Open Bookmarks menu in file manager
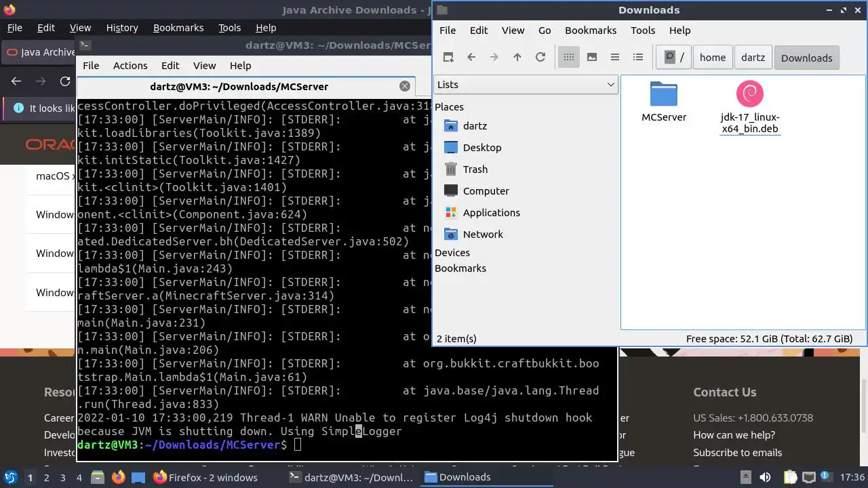The width and height of the screenshot is (868, 488). [x=591, y=30]
